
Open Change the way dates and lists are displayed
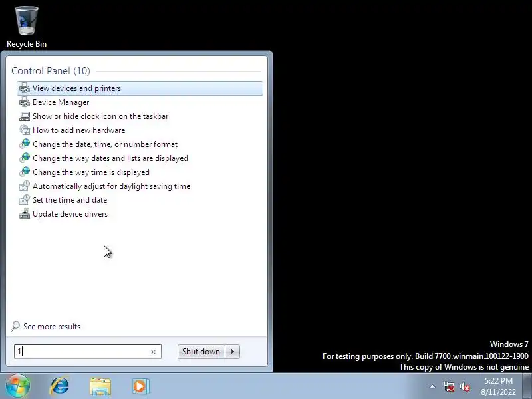click(140, 158)
